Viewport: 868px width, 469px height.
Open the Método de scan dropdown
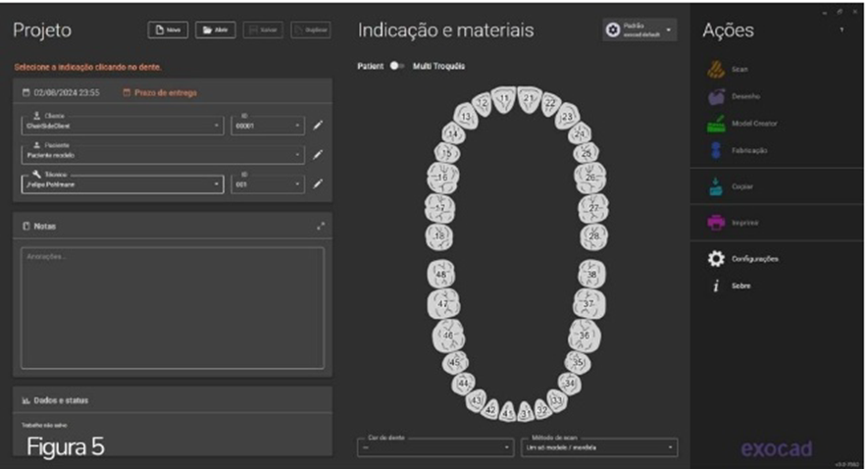click(599, 446)
